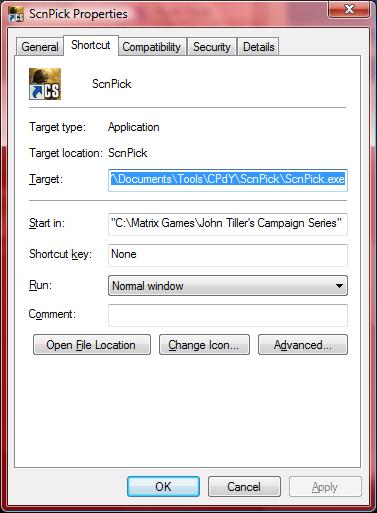This screenshot has width=377, height=513.
Task: Switch to the General tab
Action: click(x=40, y=47)
